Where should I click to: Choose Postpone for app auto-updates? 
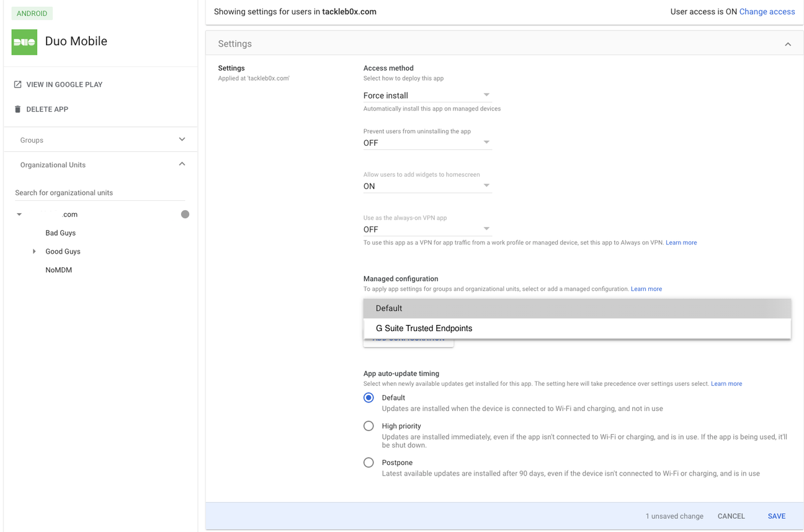point(368,463)
